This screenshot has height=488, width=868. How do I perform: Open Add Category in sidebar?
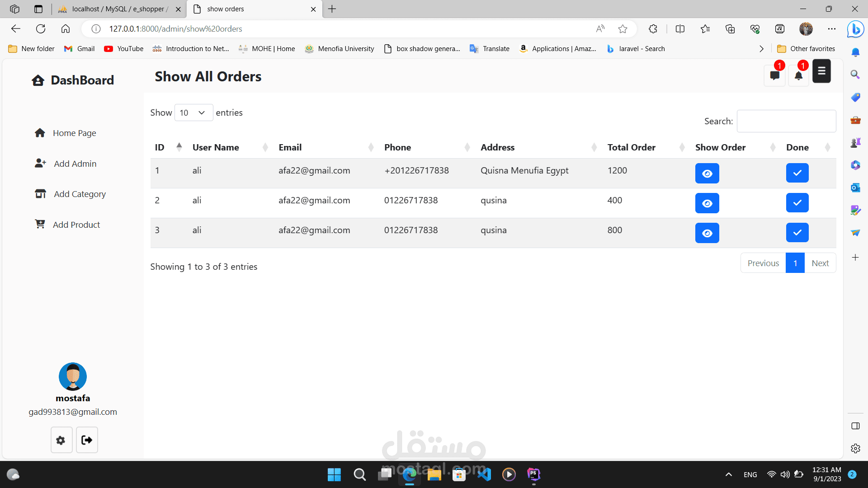click(x=80, y=194)
